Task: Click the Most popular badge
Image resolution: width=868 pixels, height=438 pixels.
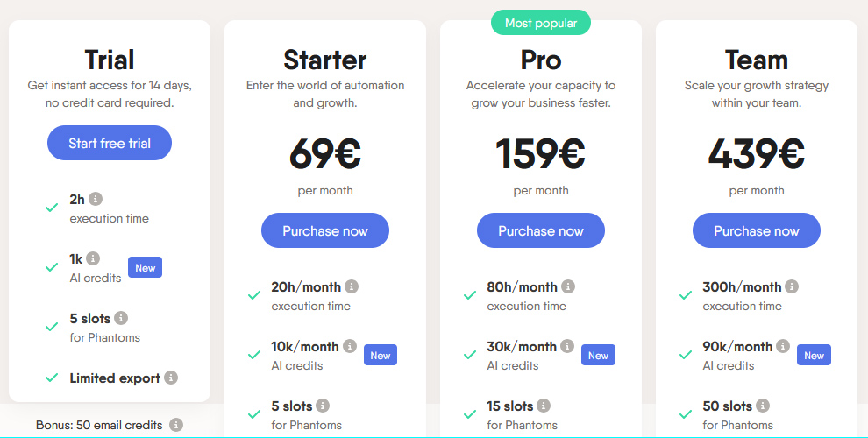Action: point(541,23)
